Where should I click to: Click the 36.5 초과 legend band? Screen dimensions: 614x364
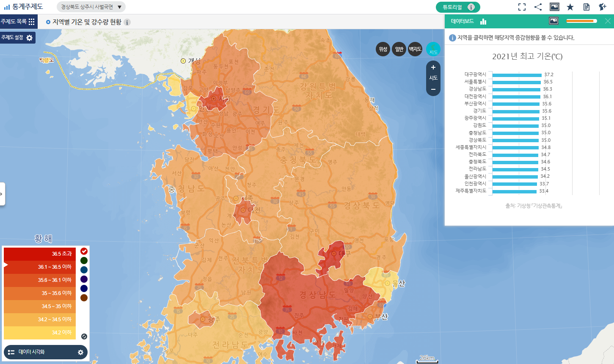coord(40,254)
